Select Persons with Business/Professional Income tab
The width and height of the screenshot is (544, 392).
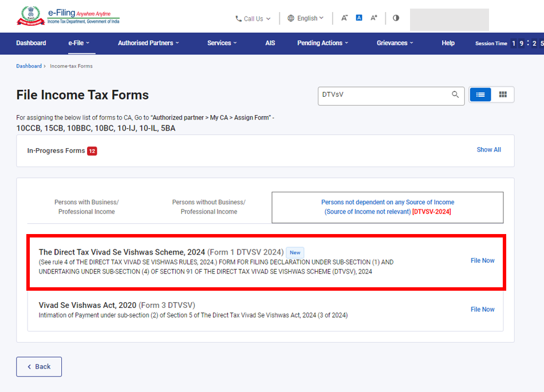(x=86, y=207)
